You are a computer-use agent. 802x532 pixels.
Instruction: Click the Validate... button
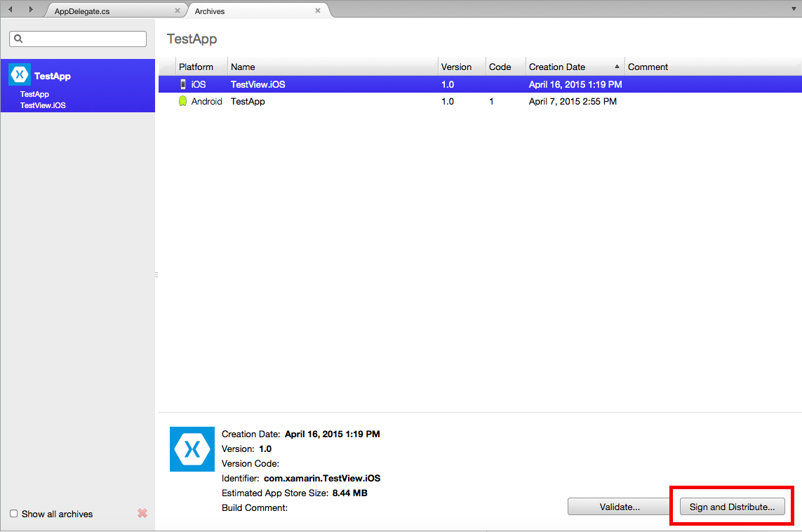[x=620, y=507]
